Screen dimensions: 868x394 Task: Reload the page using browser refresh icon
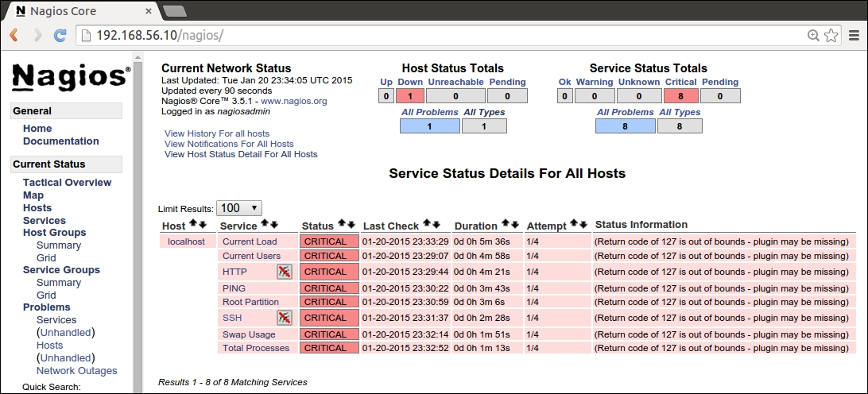pos(60,36)
